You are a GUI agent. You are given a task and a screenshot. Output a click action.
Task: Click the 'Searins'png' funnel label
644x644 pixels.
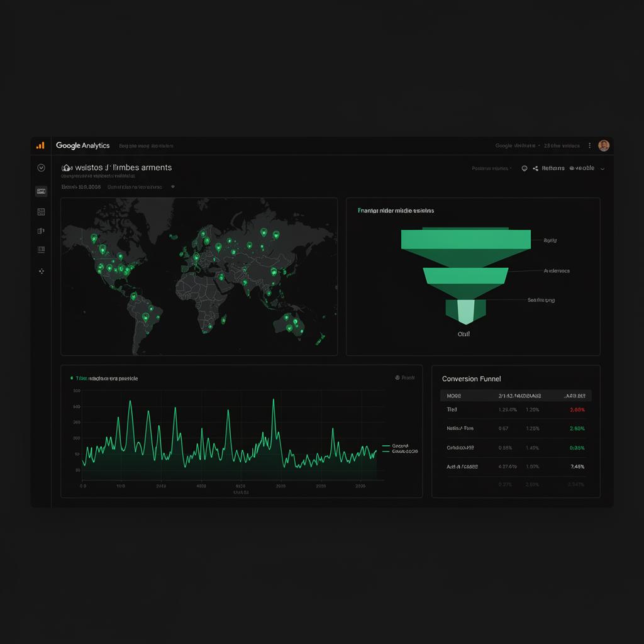[541, 300]
